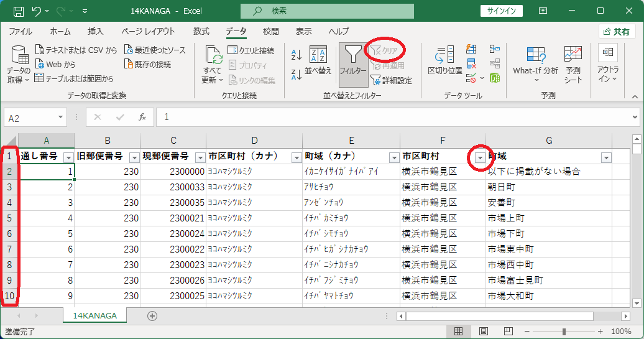Switch to Page Layout view icon

coord(484,331)
